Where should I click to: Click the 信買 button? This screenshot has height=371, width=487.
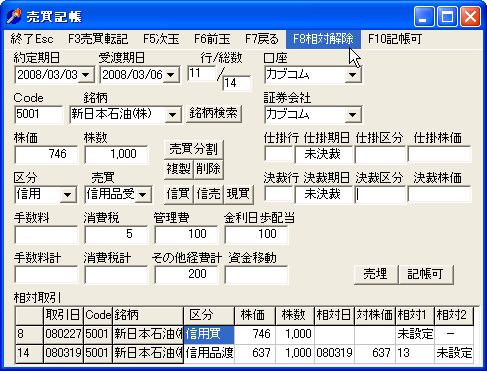[179, 194]
